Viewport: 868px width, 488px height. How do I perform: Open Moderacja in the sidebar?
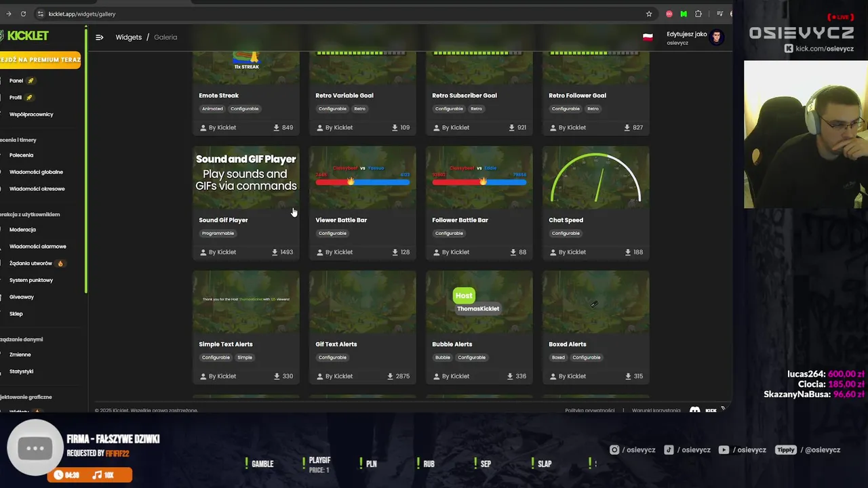pos(22,230)
